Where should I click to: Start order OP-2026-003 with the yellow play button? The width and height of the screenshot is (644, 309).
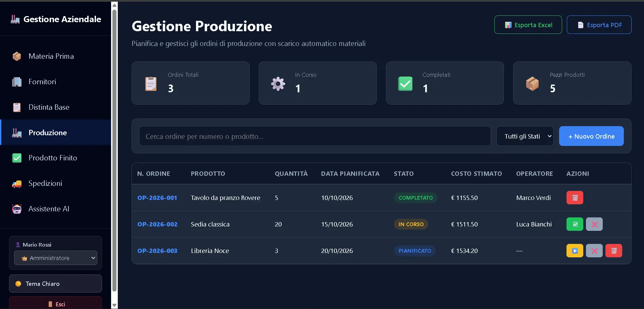[x=575, y=251]
